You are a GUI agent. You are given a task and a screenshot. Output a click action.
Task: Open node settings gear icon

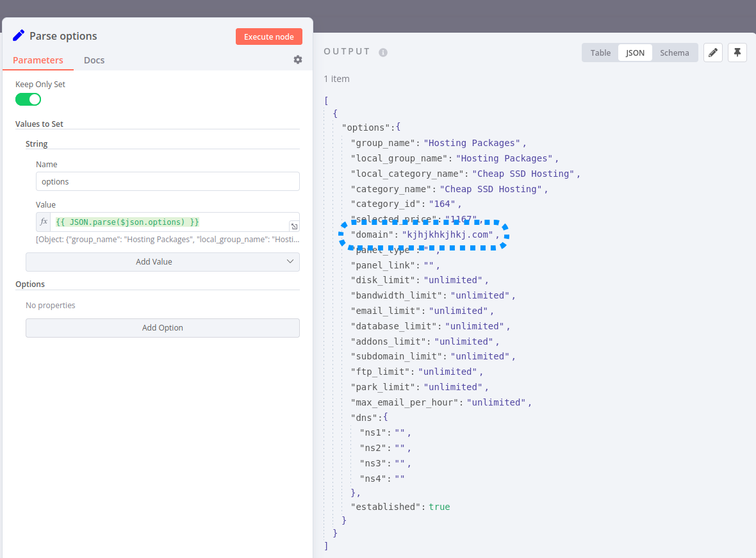(298, 60)
